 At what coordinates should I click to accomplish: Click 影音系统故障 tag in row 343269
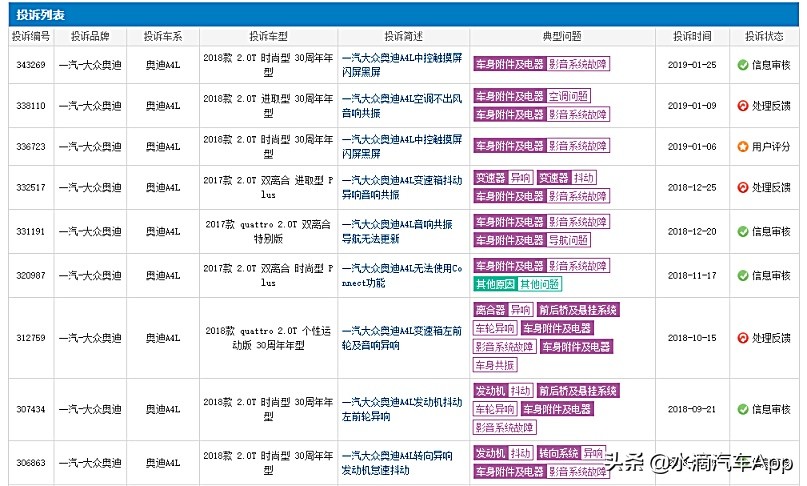[x=577, y=64]
